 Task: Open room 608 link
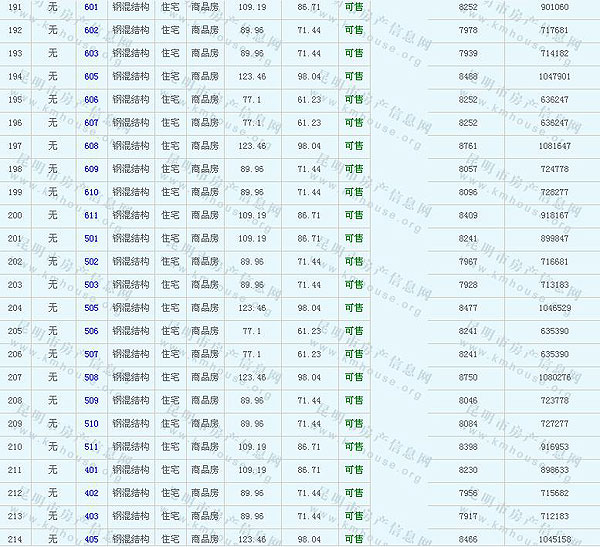(91, 146)
